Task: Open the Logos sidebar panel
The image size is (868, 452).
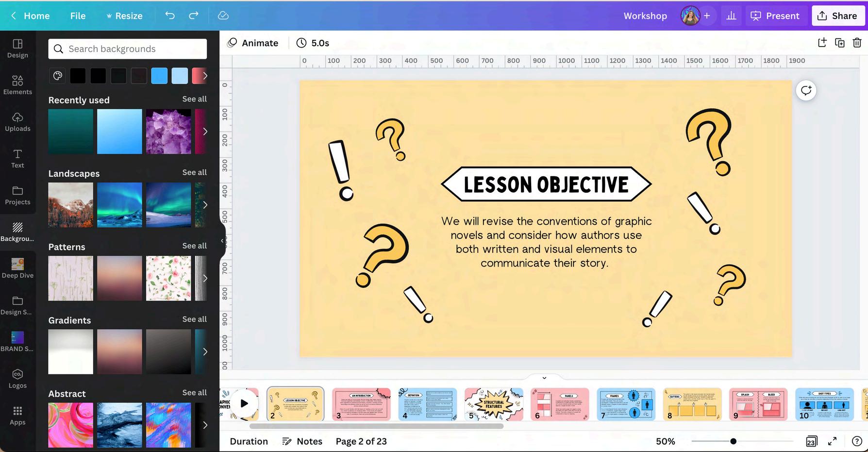Action: click(17, 379)
